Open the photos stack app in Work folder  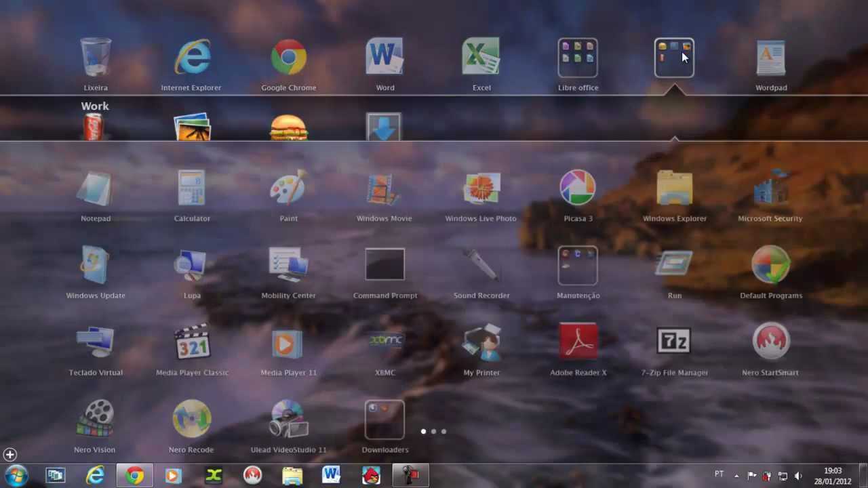tap(192, 127)
